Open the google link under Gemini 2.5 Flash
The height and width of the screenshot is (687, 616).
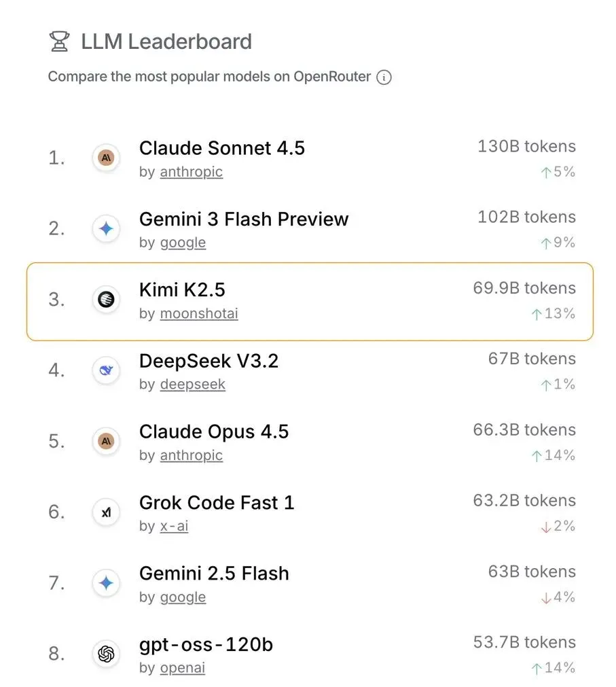click(x=183, y=597)
